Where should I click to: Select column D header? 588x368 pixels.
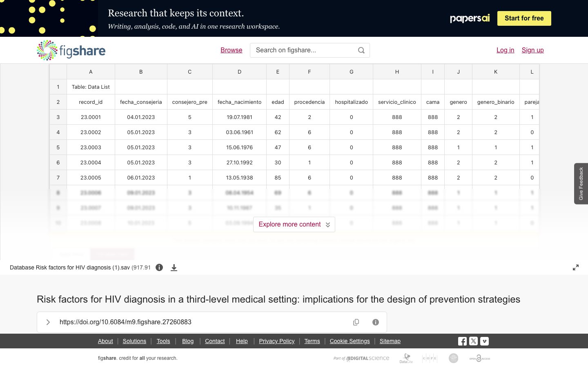point(239,72)
